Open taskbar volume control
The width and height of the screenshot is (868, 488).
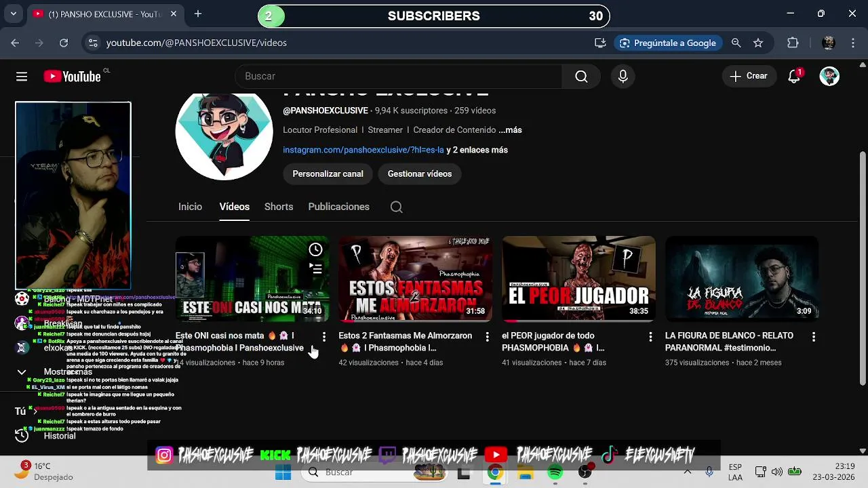tap(777, 472)
